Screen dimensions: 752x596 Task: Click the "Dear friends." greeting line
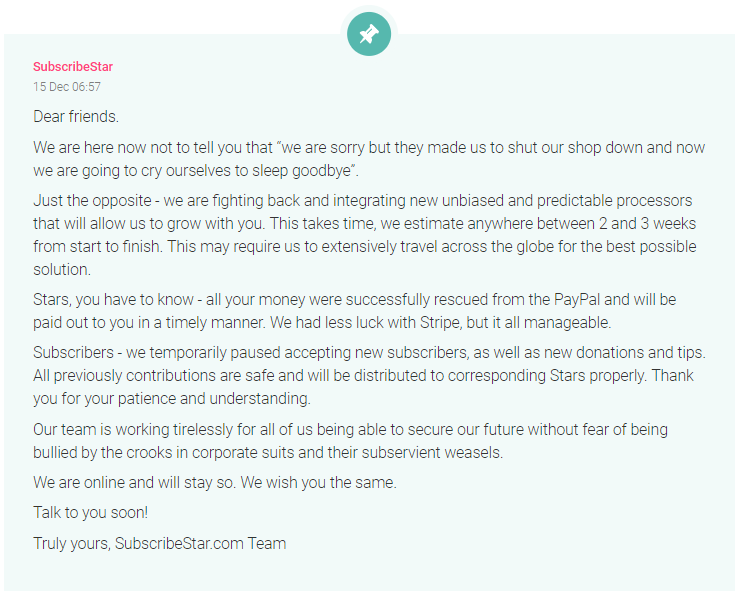76,117
